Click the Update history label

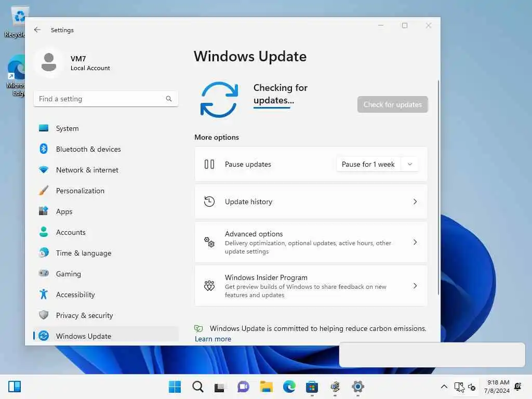point(248,202)
